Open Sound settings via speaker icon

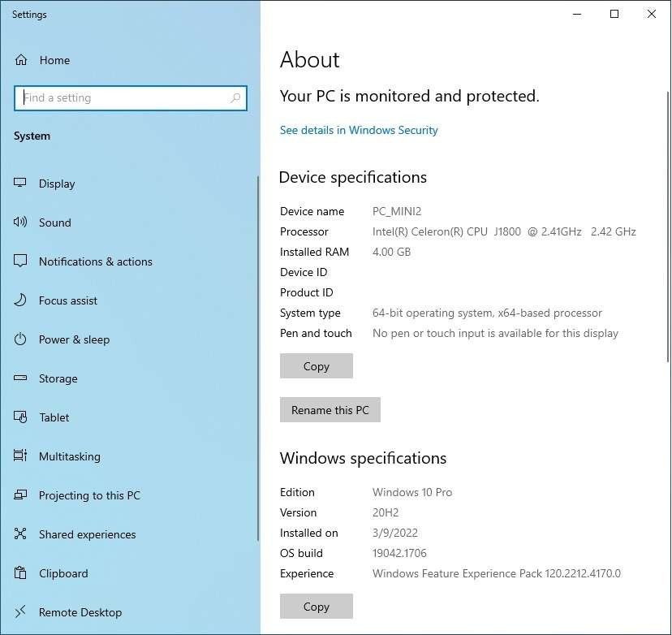click(21, 222)
